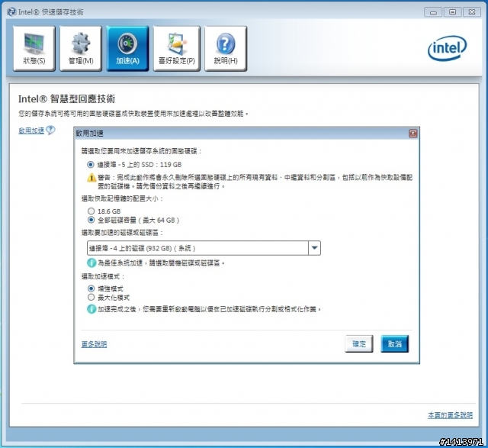Open the 管理(M) manage tab
Screen dimensions: 488x448
[x=81, y=49]
